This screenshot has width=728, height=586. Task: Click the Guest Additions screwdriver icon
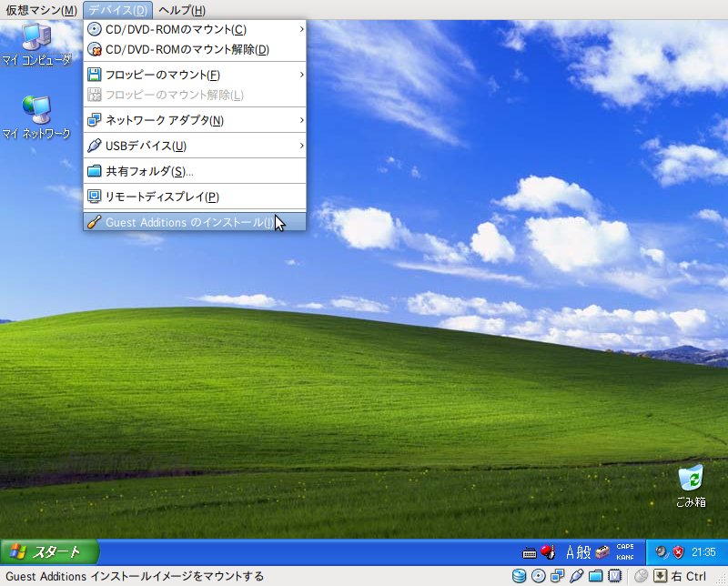95,222
